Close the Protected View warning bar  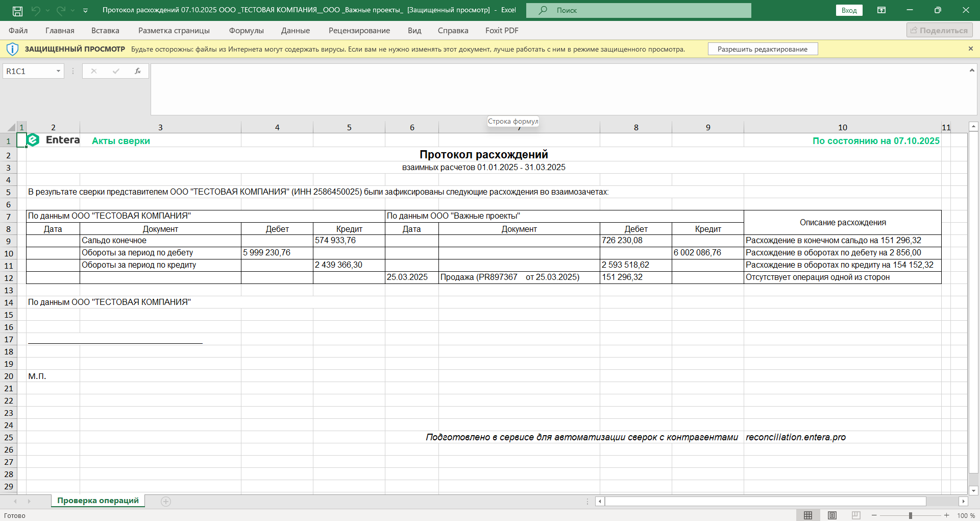970,49
